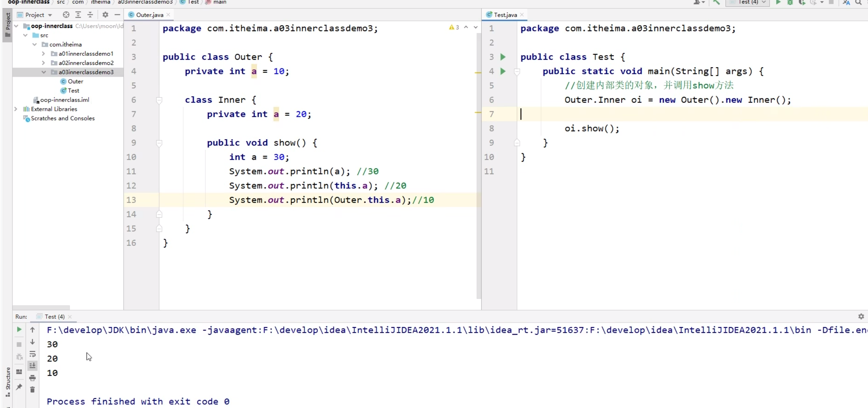Run Test with the Coverage icon

click(801, 3)
